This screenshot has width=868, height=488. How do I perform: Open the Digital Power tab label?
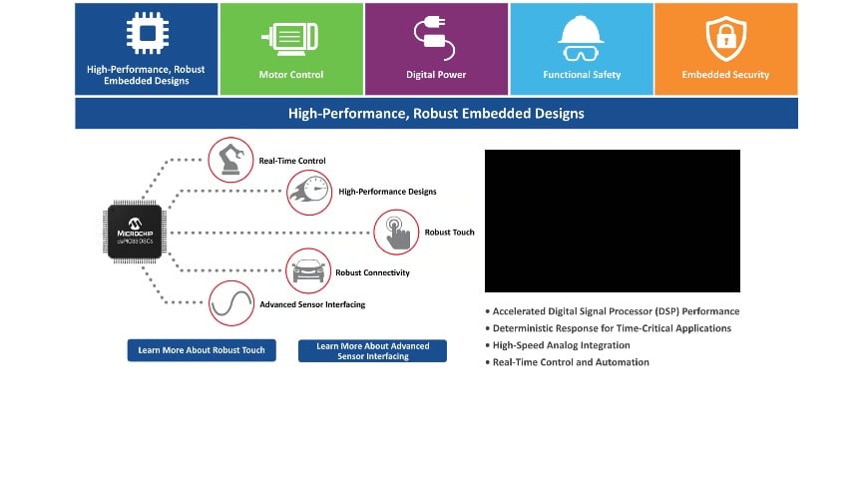436,75
